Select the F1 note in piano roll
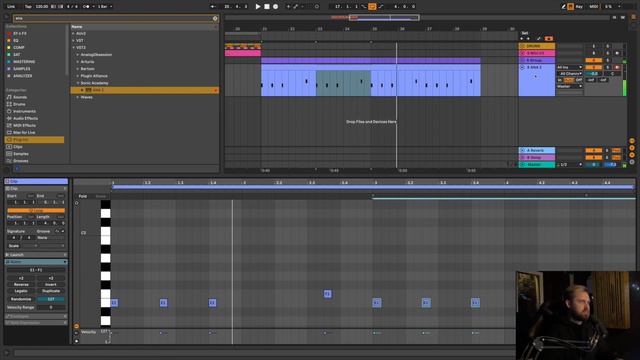 327,294
